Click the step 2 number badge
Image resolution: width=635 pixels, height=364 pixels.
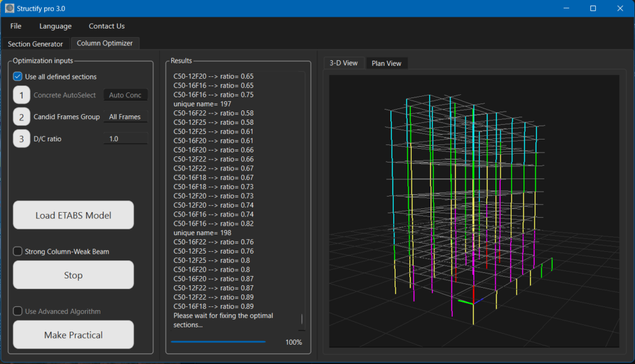[x=22, y=117]
